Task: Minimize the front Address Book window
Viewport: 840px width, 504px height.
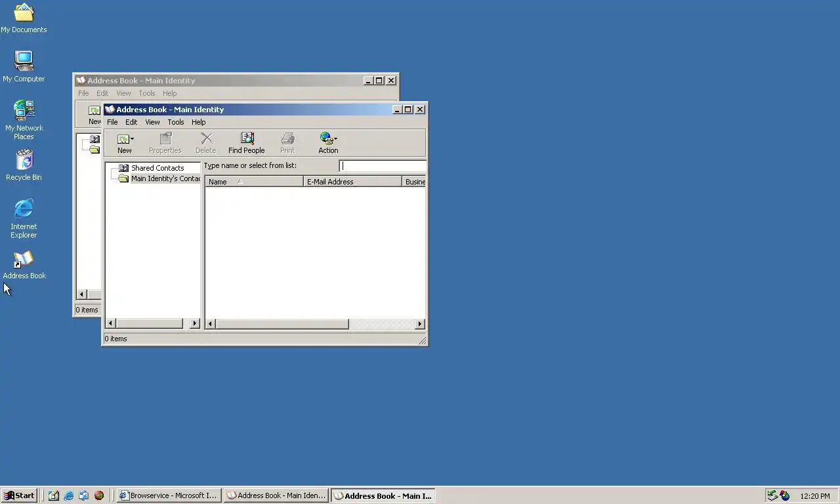Action: click(397, 110)
